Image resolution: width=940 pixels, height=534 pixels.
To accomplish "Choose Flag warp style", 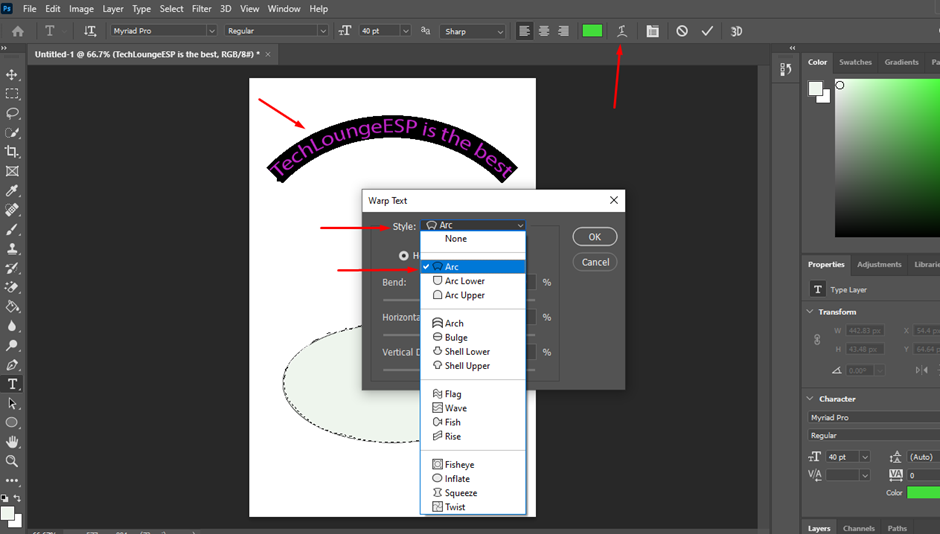I will (x=473, y=394).
